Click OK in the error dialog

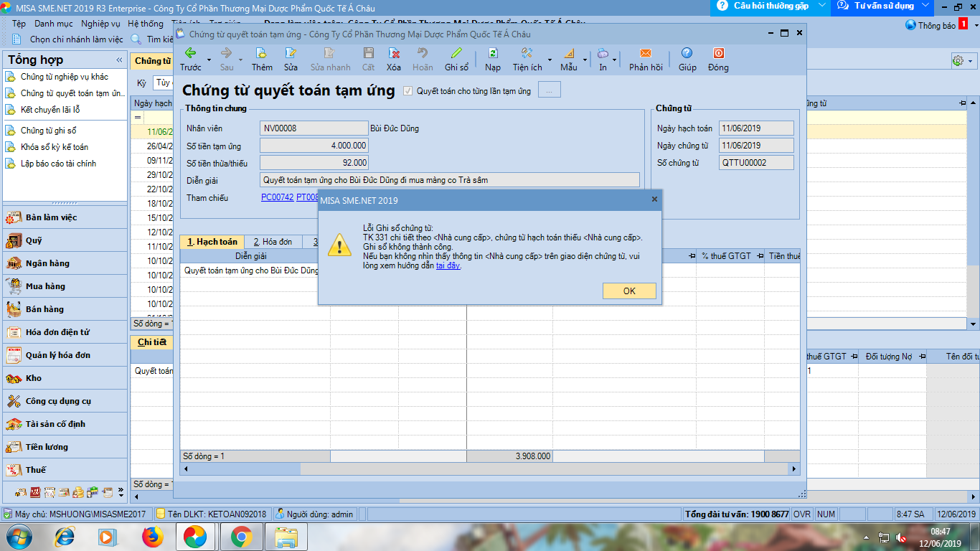point(629,291)
